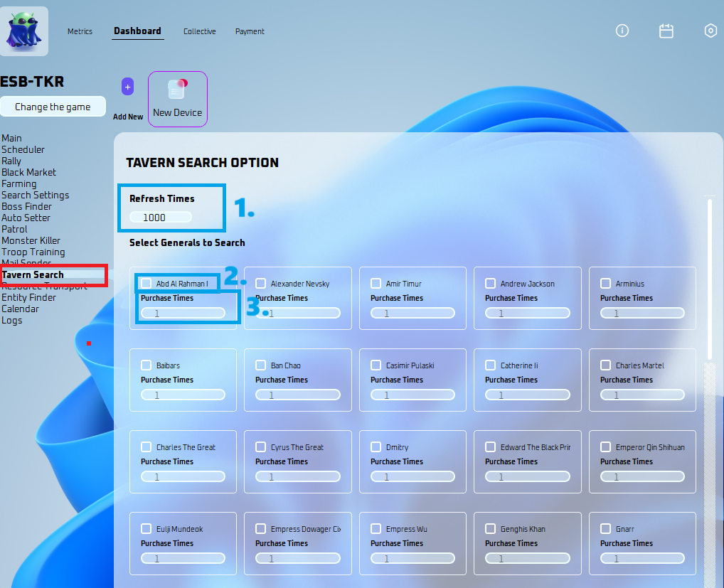The image size is (724, 588).
Task: Click Ban Chao Purchase Times field
Action: (298, 395)
